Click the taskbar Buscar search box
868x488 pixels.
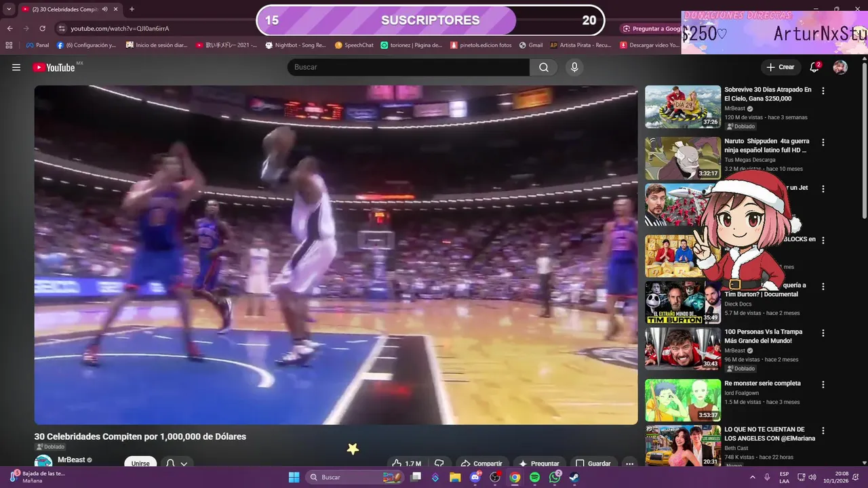(x=355, y=477)
